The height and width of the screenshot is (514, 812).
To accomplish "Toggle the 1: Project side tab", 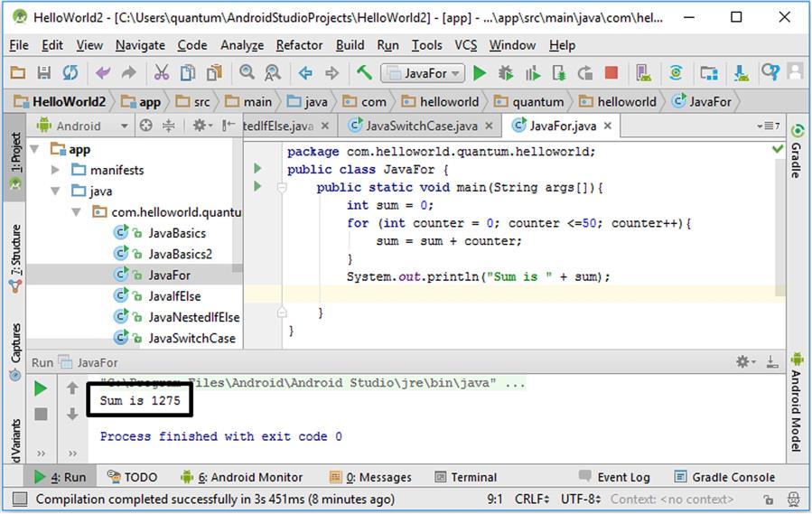I will pos(15,157).
